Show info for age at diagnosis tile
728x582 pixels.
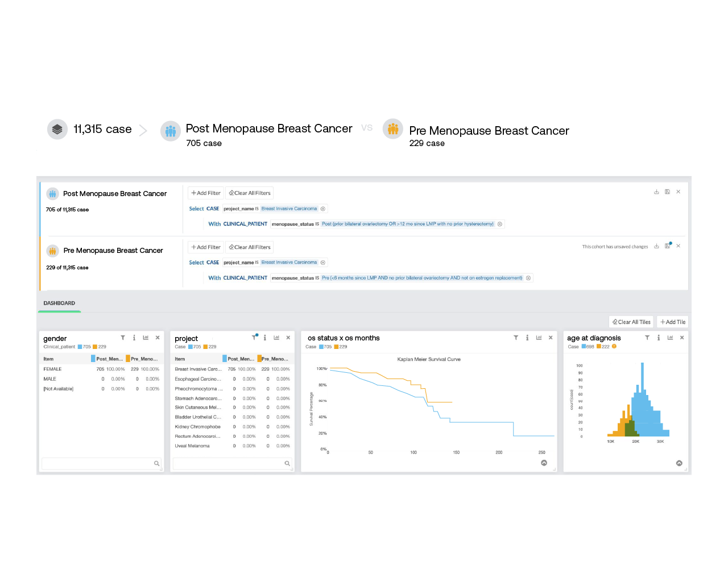pos(659,338)
